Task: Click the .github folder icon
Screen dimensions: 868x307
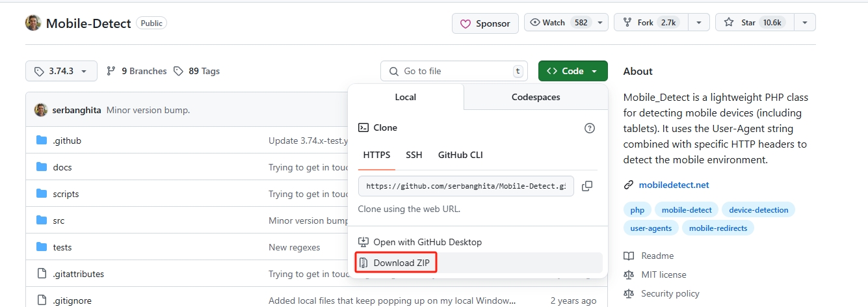Action: (42, 140)
